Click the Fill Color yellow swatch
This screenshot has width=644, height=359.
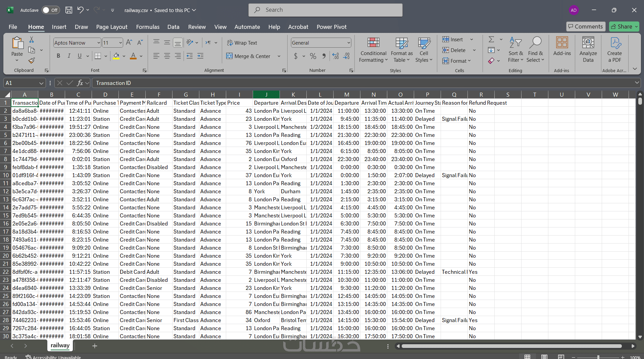pyautogui.click(x=116, y=56)
